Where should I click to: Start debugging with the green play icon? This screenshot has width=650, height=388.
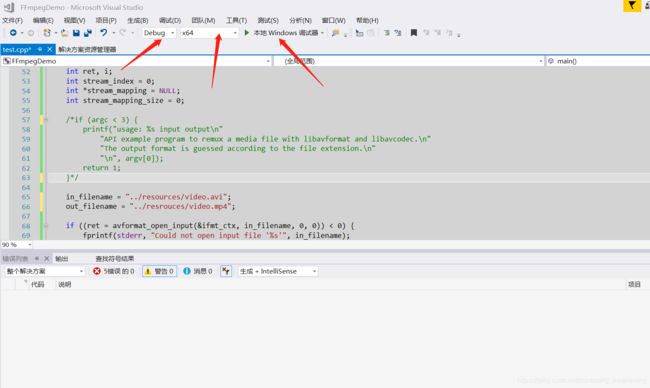coord(247,32)
